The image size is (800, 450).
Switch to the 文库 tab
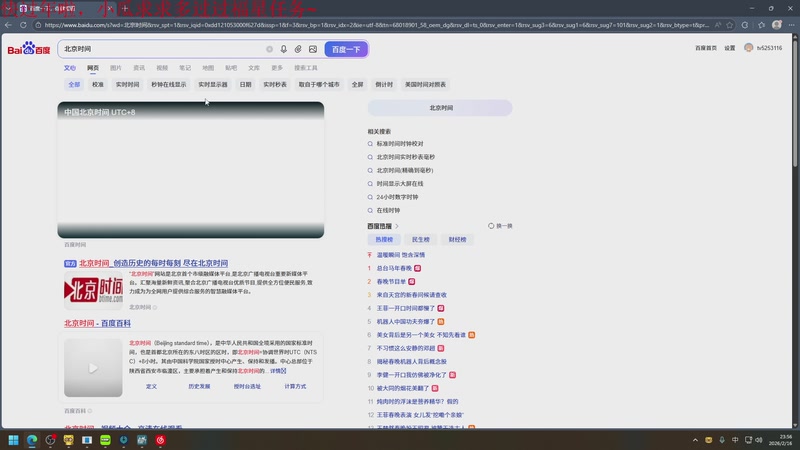tap(254, 68)
